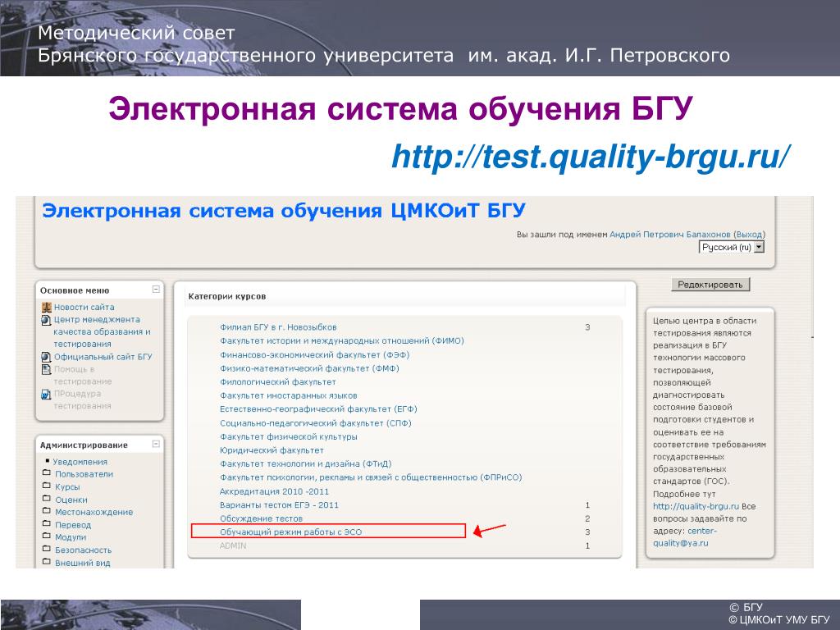Open Андрей Петрович Балахонов profile link
Viewport: 840px width, 630px height.
coord(670,235)
